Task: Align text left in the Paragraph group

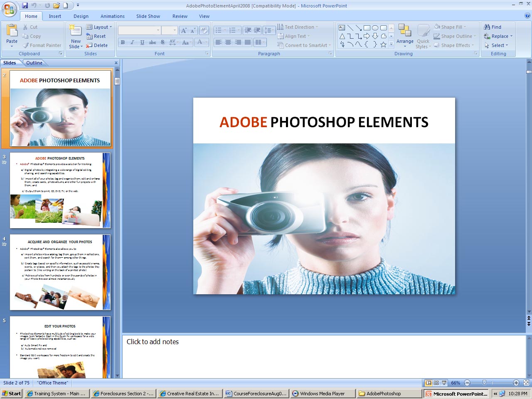Action: click(x=218, y=42)
